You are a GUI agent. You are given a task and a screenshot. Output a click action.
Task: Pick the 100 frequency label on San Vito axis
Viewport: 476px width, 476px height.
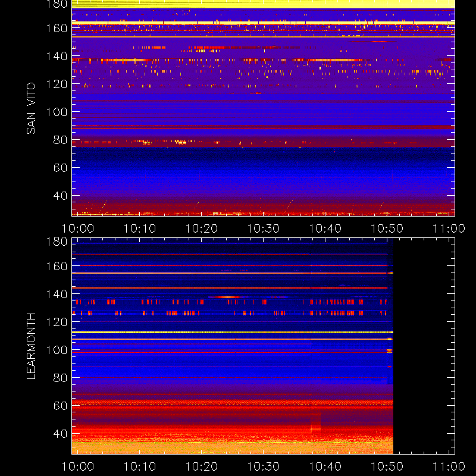57,112
